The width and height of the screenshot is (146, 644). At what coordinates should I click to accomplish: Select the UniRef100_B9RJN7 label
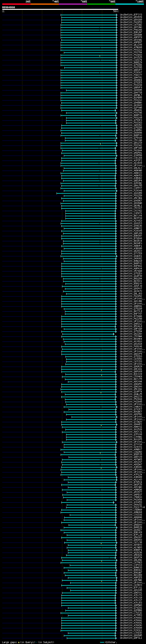click(131, 32)
